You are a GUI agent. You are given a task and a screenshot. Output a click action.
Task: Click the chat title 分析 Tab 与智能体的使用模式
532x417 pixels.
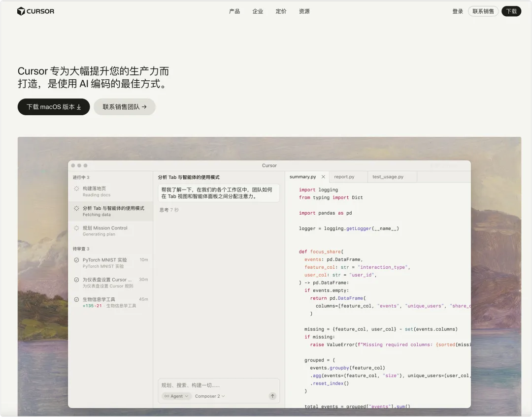(189, 177)
